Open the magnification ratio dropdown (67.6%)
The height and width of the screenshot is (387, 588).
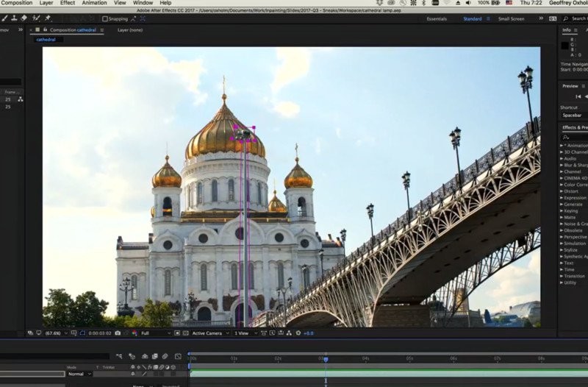point(57,333)
